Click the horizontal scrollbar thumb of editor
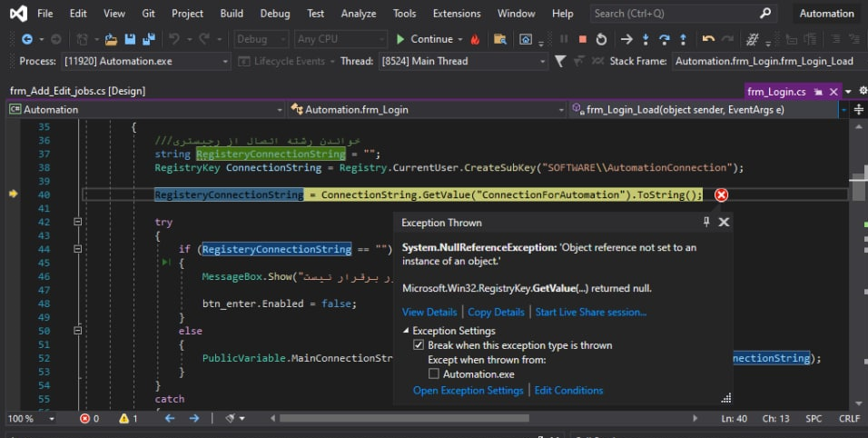Screen dimensions: 868x438 click(404, 419)
